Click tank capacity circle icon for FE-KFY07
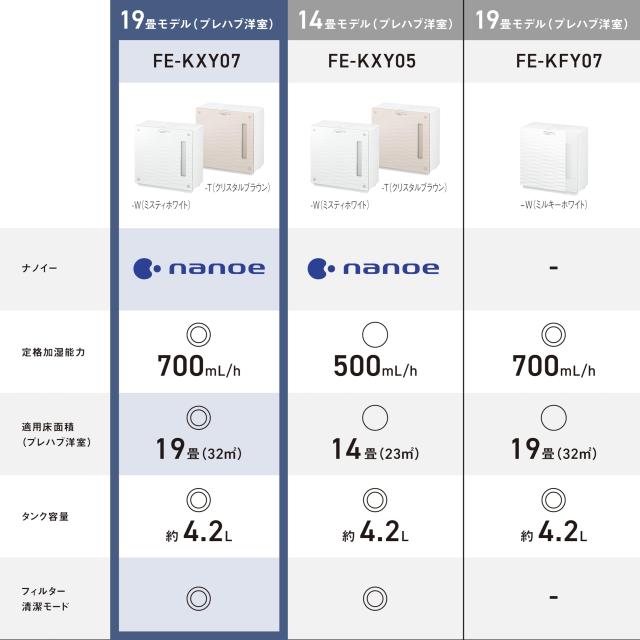Screen dimensions: 640x640 553,500
